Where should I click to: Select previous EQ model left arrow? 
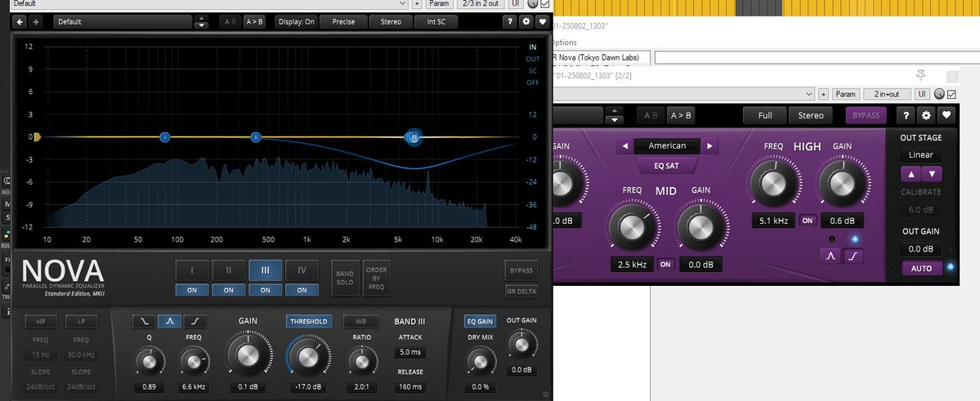(x=624, y=146)
